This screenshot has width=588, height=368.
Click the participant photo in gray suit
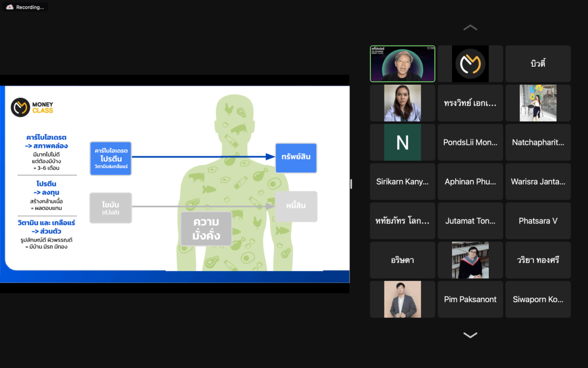[402, 299]
